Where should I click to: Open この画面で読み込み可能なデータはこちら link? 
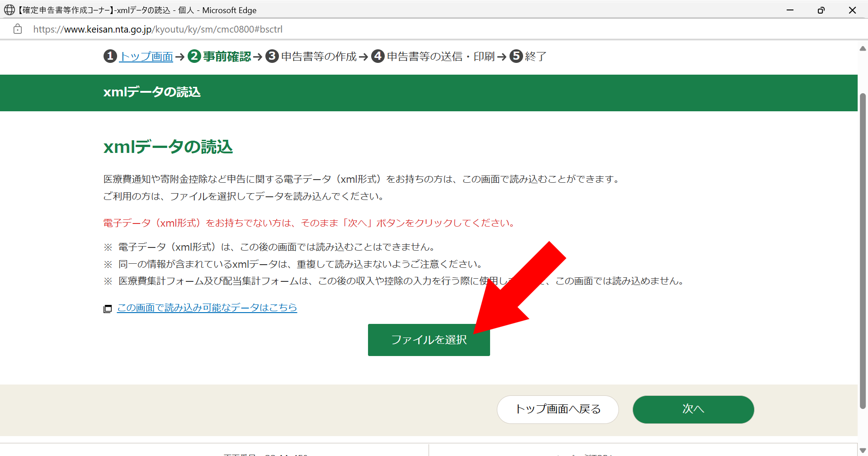(x=207, y=308)
